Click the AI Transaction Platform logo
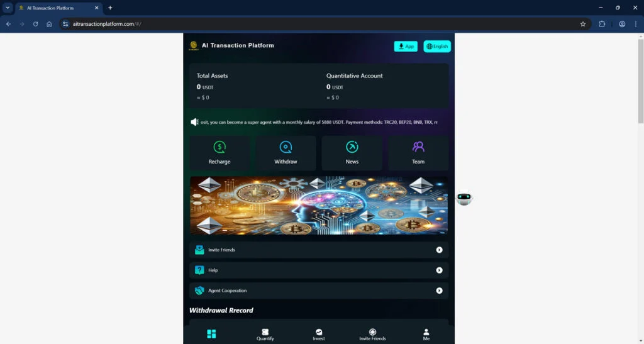This screenshot has width=644, height=344. 194,45
